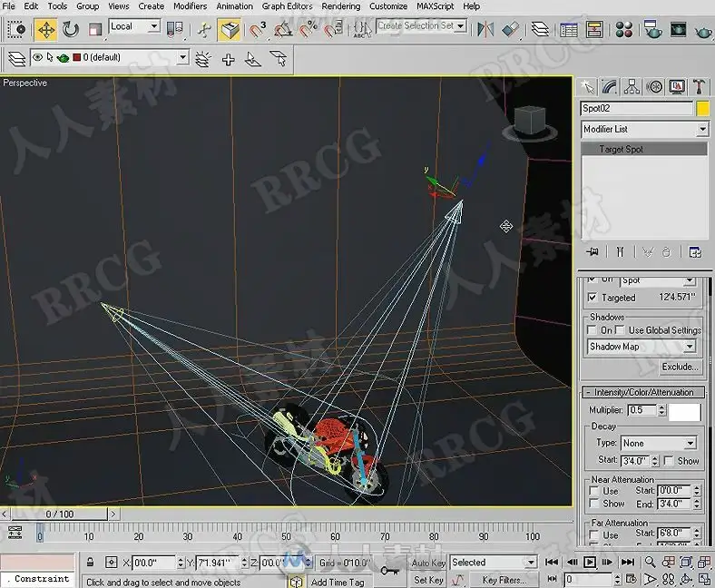The width and height of the screenshot is (715, 588).
Task: Expand the Shadow Map type dropdown
Action: click(642, 347)
